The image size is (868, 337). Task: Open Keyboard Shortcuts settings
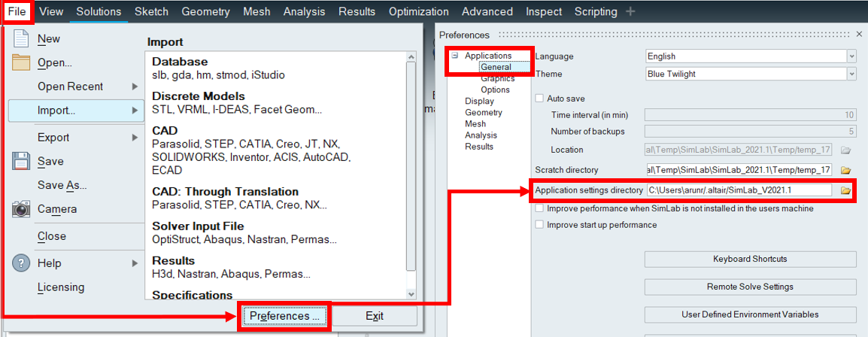750,260
